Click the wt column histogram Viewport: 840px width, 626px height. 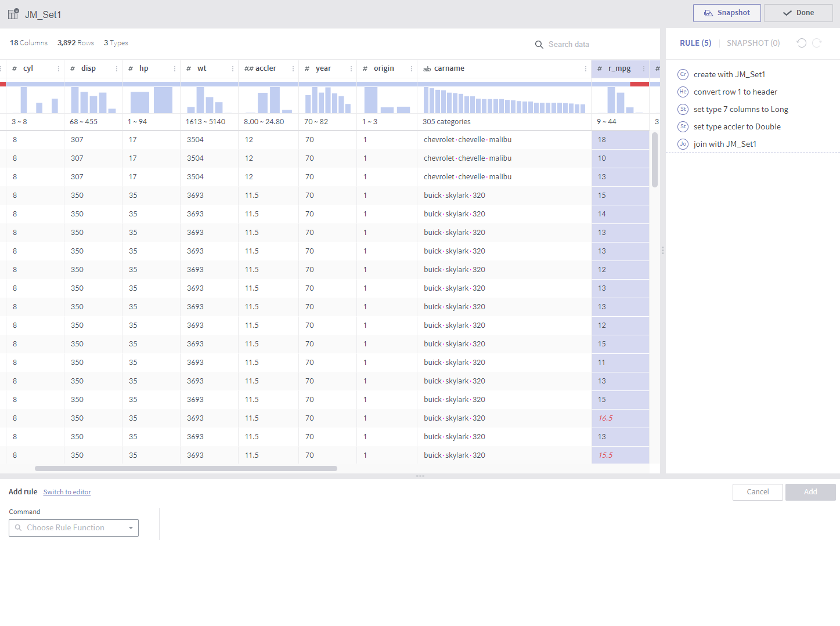pyautogui.click(x=209, y=100)
